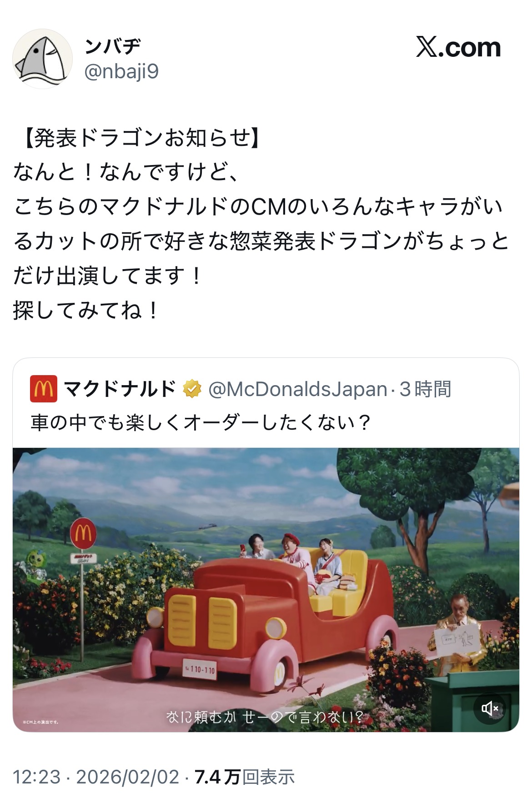
Task: Click the 110-110 license plate in the video
Action: pyautogui.click(x=200, y=669)
